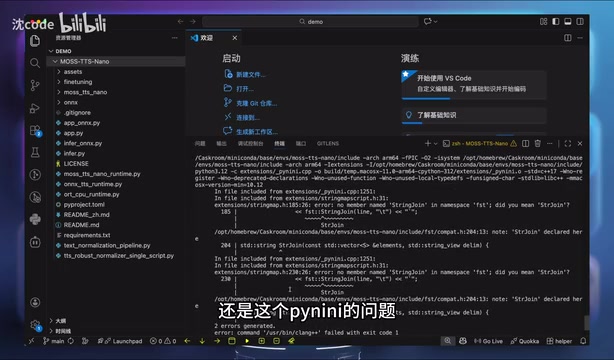This screenshot has height=360, width=614.
Task: Expand the 大纲 outline section
Action: 51,320
